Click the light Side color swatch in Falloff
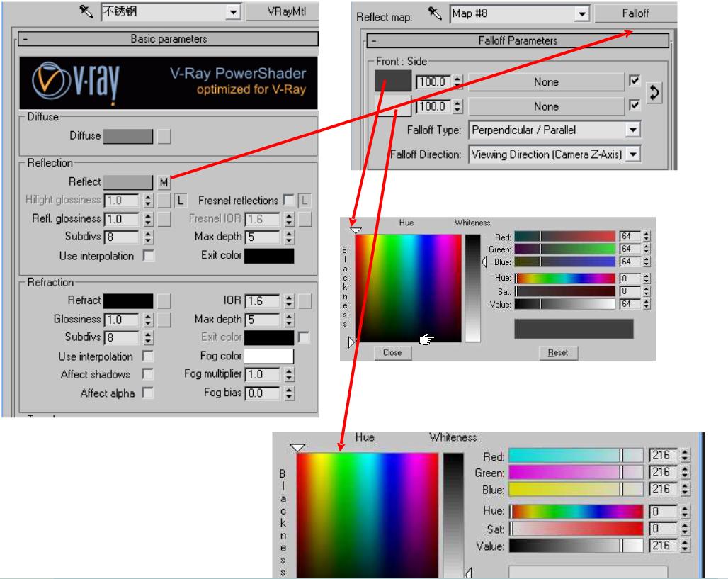Viewport: 728px width, 579px height. (393, 106)
